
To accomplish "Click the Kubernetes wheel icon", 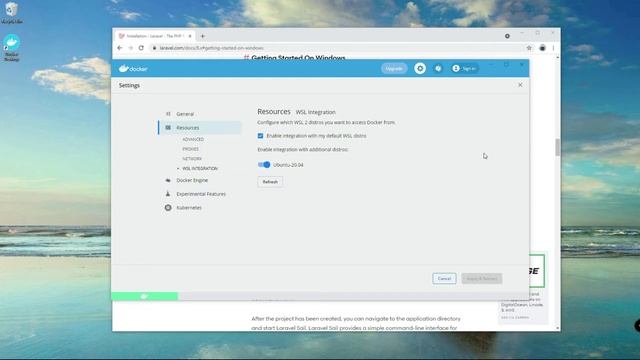I will (168, 208).
